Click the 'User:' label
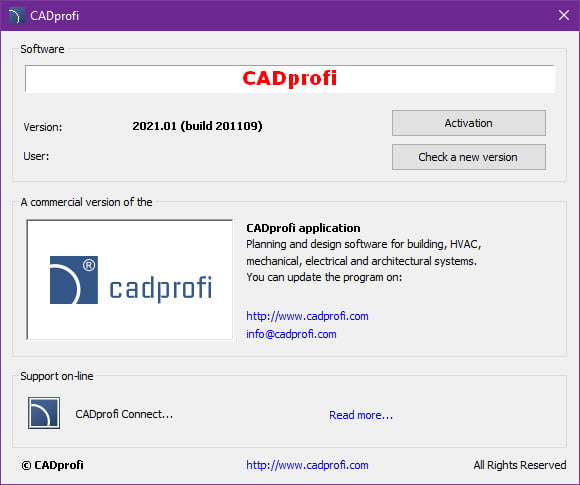 pyautogui.click(x=36, y=156)
